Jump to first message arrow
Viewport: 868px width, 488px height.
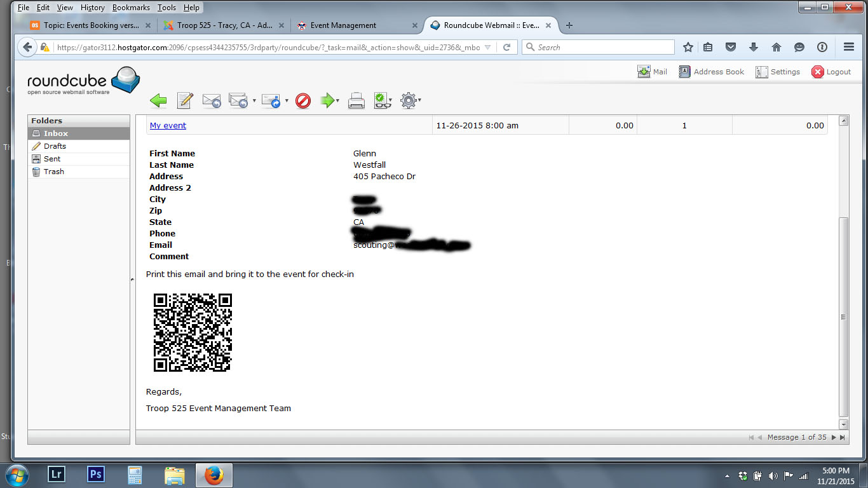click(x=752, y=437)
